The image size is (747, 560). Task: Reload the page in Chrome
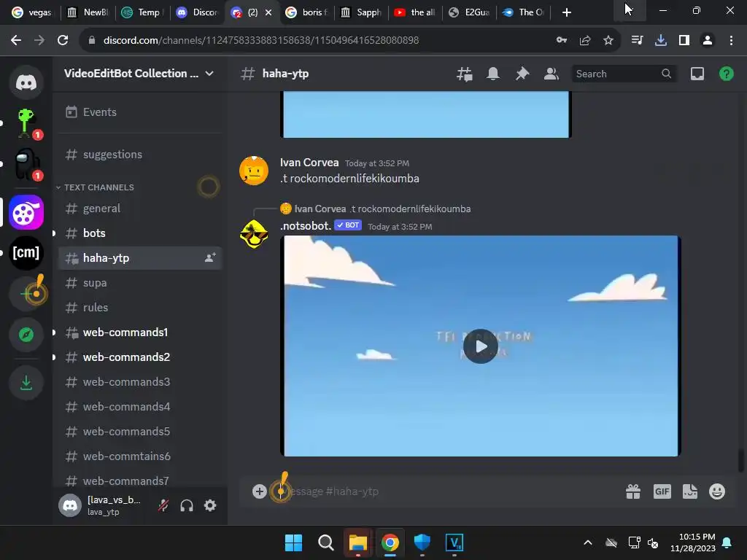tap(63, 41)
